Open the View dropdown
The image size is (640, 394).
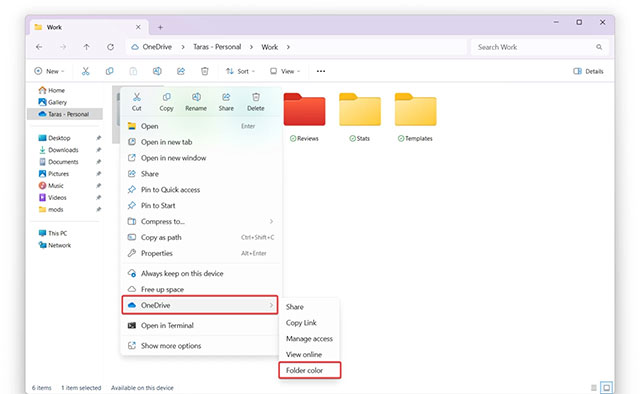coord(285,71)
